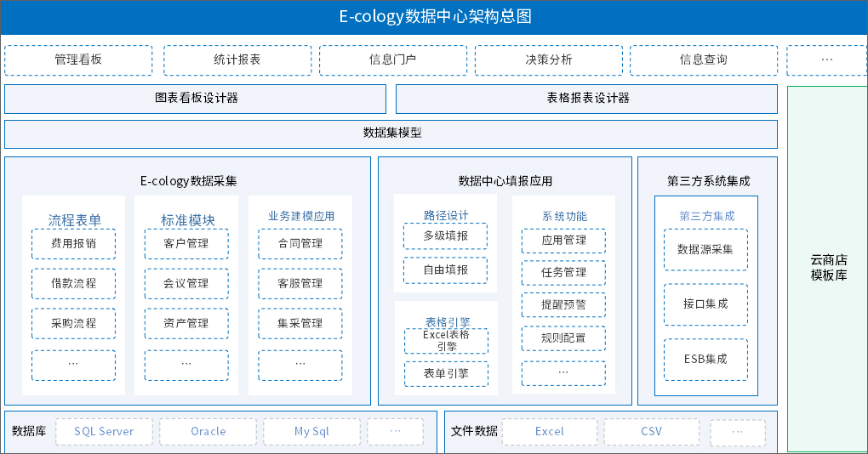Click the 第三方集成 group title
This screenshot has width=868, height=454.
tap(707, 216)
